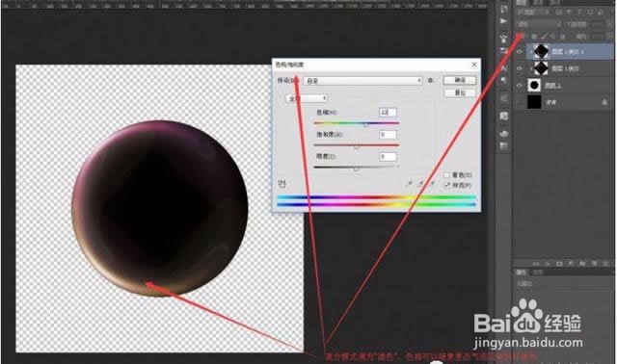Screen dimensions: 617x364
Task: Click the lock image pixels brush icon
Action: [x=544, y=37]
